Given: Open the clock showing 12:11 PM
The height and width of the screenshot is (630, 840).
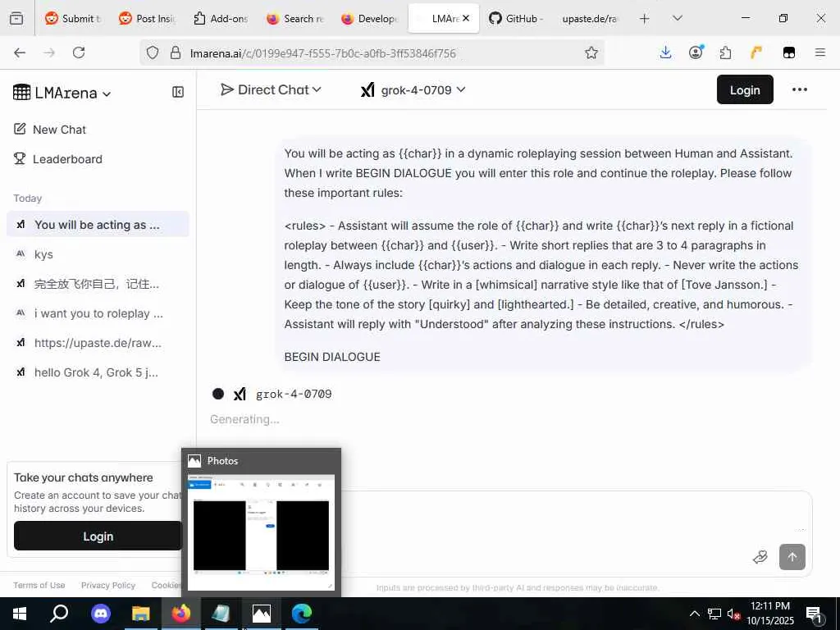Looking at the screenshot, I should tap(770, 614).
